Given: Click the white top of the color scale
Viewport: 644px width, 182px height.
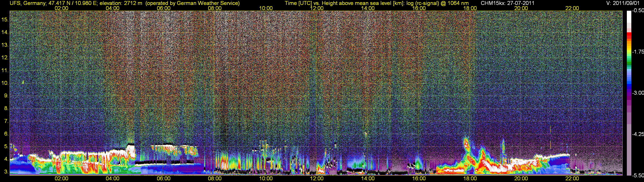Looking at the screenshot, I should point(629,18).
